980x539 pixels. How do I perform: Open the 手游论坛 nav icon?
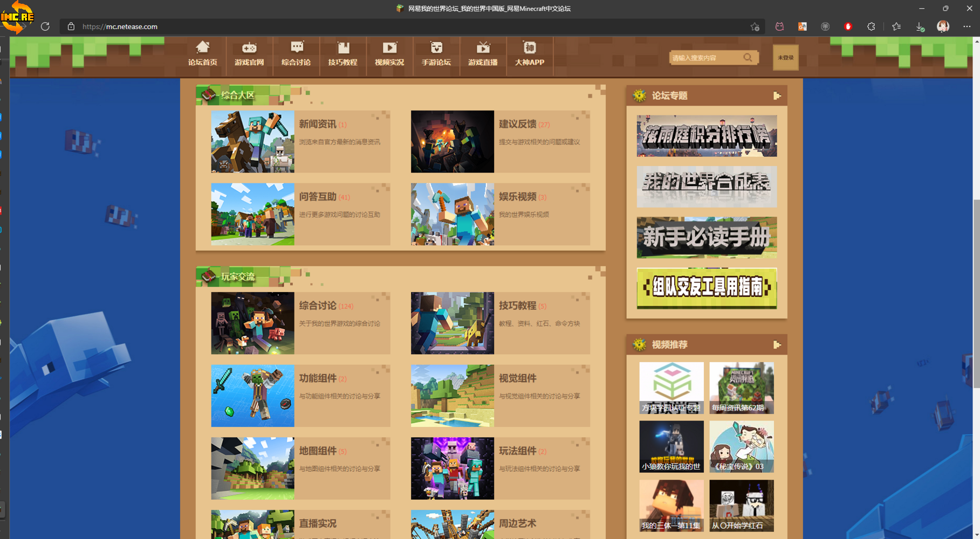coord(436,48)
